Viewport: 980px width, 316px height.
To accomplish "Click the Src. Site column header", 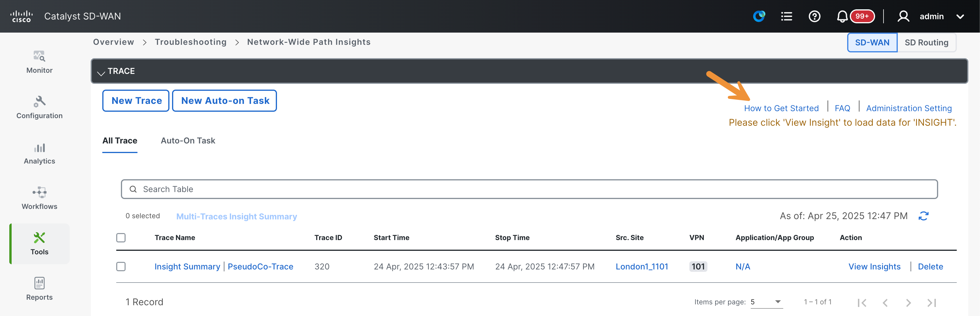I will [x=630, y=237].
